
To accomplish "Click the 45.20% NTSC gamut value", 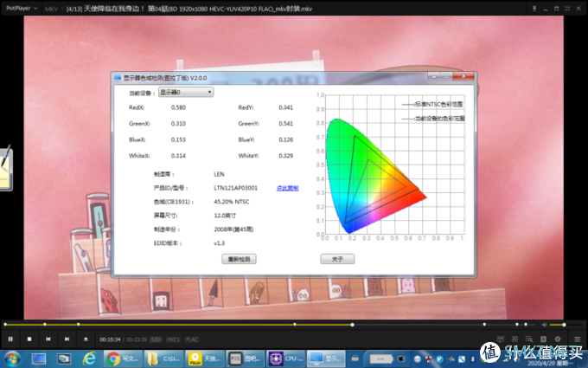I will (x=232, y=202).
